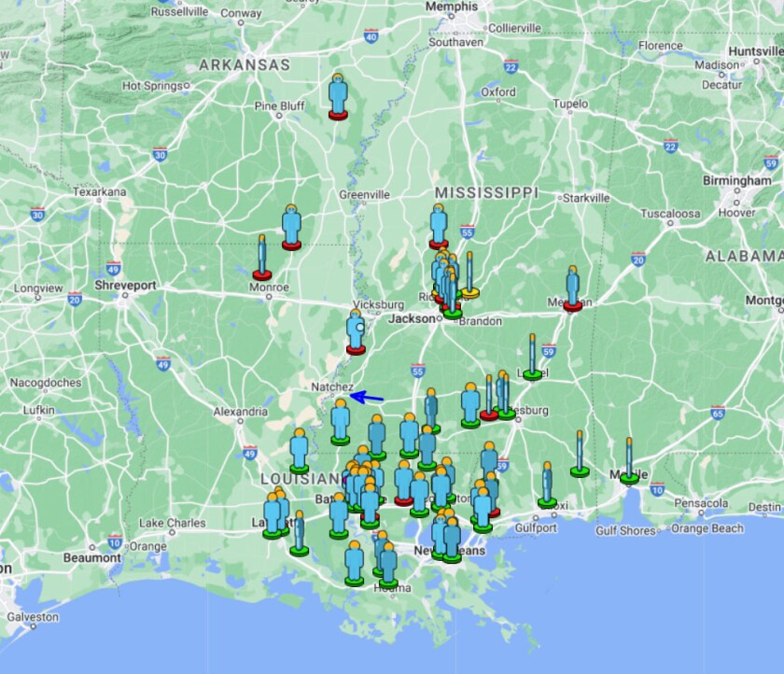This screenshot has width=784, height=674.
Task: Click the person marker with white dot near Vicksburg
Action: pos(356,332)
